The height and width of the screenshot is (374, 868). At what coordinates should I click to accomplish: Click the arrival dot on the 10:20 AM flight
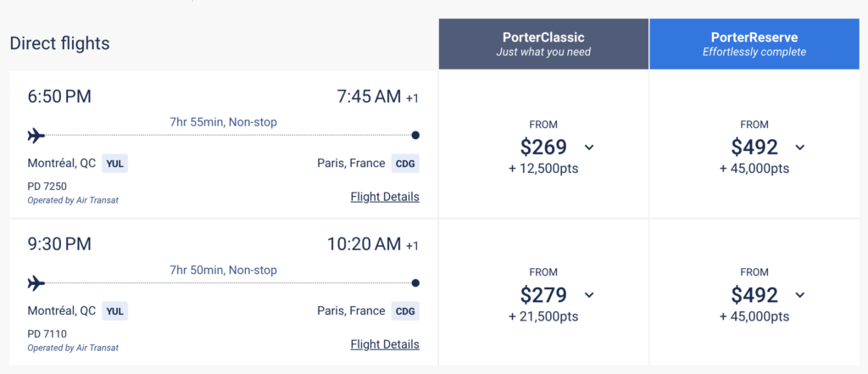(x=415, y=283)
